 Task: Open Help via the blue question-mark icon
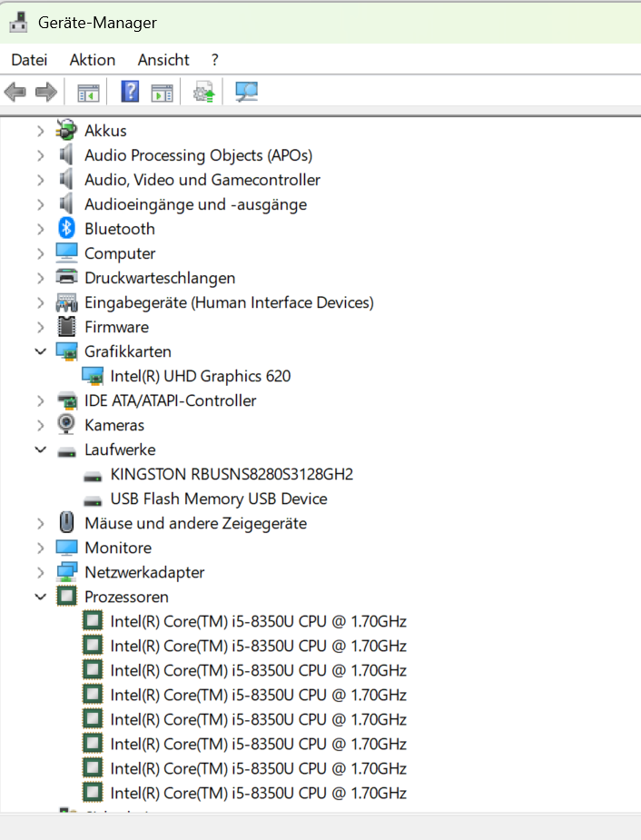pyautogui.click(x=130, y=92)
